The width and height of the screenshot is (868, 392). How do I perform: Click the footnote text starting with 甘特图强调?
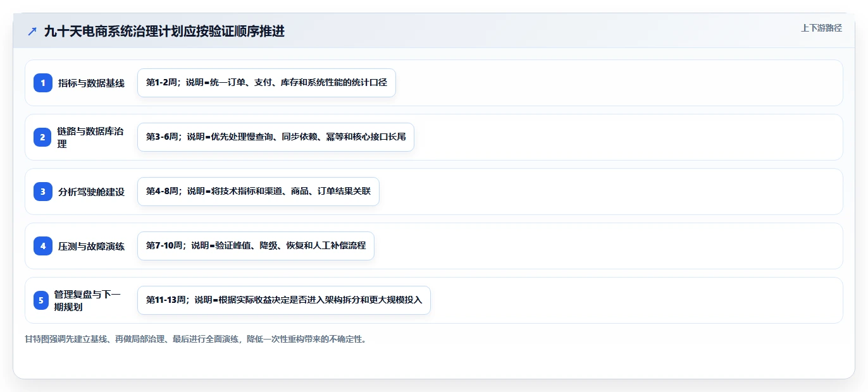[x=195, y=339]
